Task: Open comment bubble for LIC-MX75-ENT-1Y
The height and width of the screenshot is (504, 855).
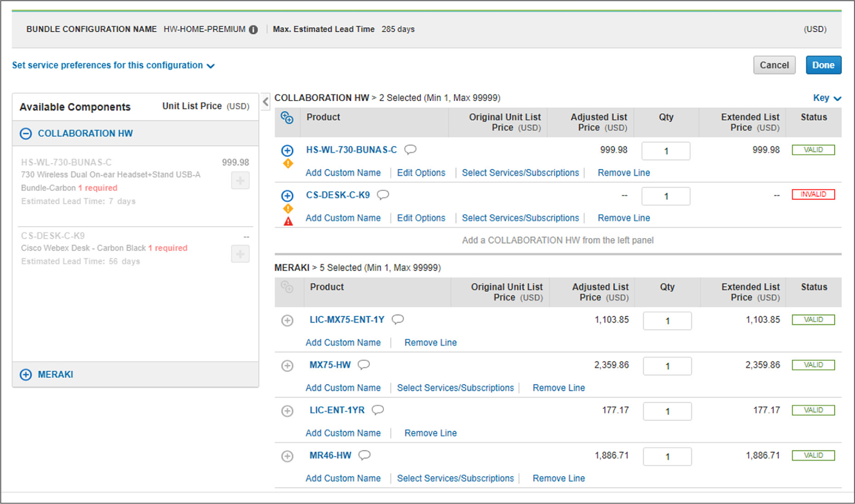Action: click(398, 320)
